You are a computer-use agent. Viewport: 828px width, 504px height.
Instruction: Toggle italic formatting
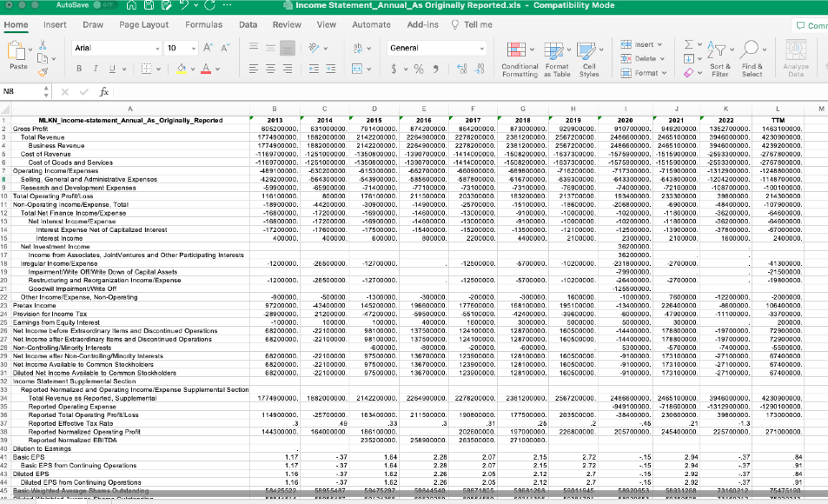click(96, 69)
